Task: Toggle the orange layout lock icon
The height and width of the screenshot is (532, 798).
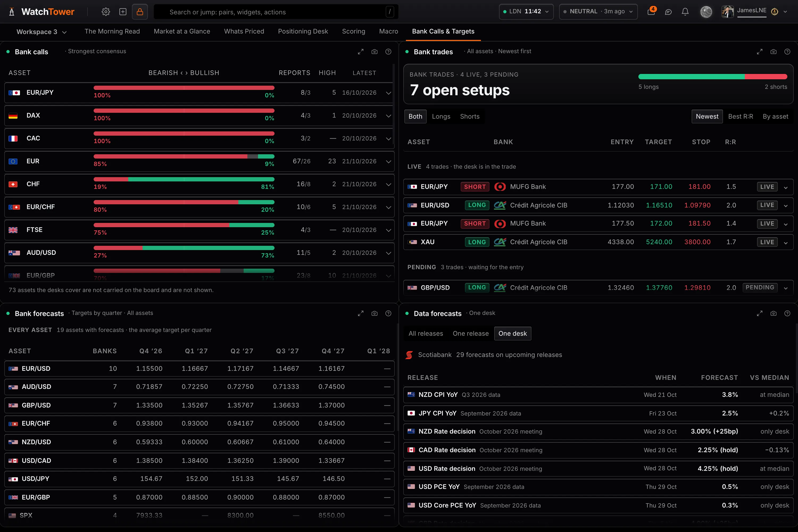Action: pos(140,12)
